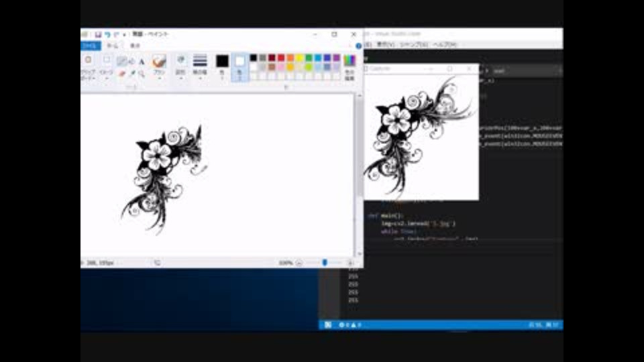Click the zoom in plus button in Paint
The height and width of the screenshot is (362, 644).
[x=351, y=263]
